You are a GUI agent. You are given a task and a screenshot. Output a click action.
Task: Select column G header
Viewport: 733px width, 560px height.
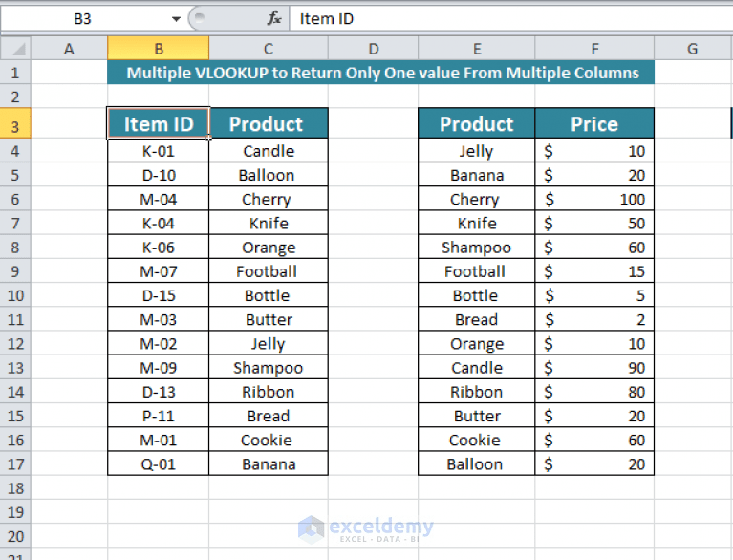pyautogui.click(x=693, y=48)
